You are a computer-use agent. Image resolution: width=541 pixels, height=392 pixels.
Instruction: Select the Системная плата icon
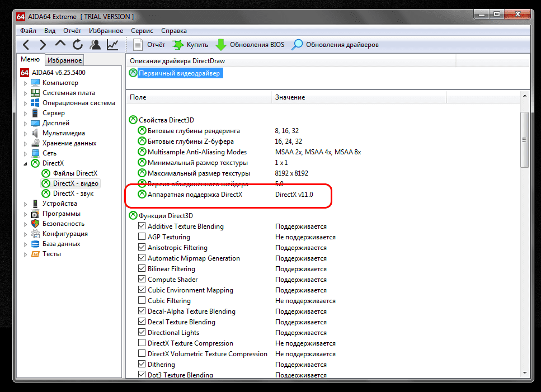(x=35, y=93)
